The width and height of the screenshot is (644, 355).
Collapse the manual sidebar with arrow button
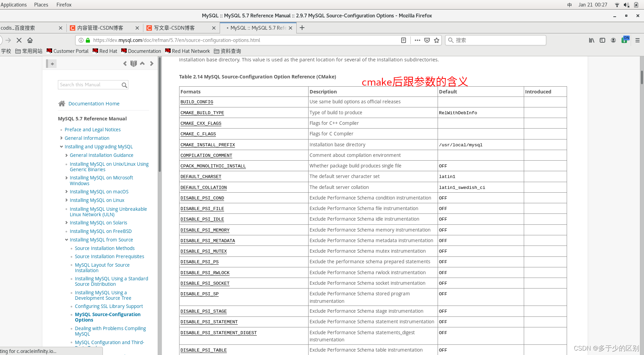click(x=51, y=63)
